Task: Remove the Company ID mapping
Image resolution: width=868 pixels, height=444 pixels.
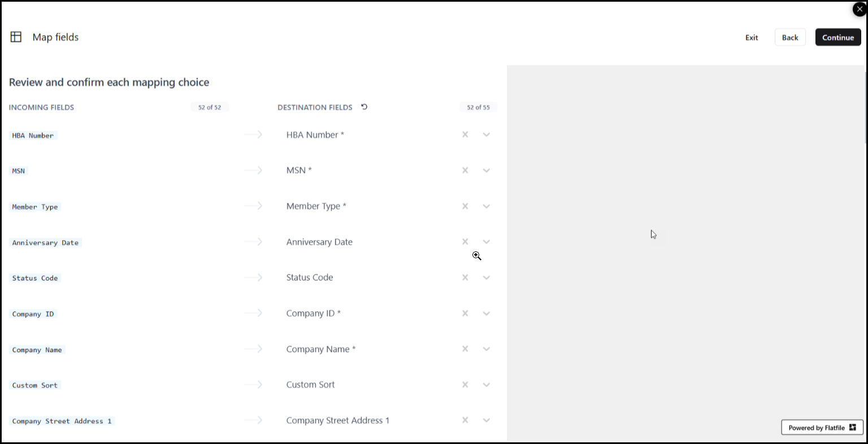Action: pos(465,314)
